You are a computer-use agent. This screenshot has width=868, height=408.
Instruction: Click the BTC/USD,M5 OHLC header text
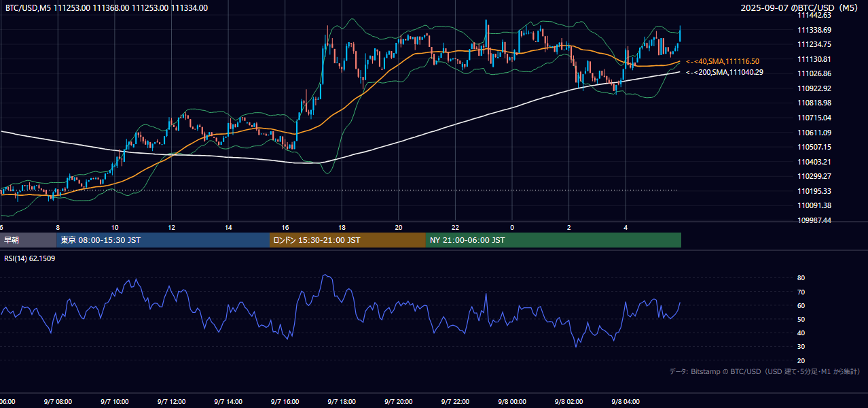(x=107, y=8)
